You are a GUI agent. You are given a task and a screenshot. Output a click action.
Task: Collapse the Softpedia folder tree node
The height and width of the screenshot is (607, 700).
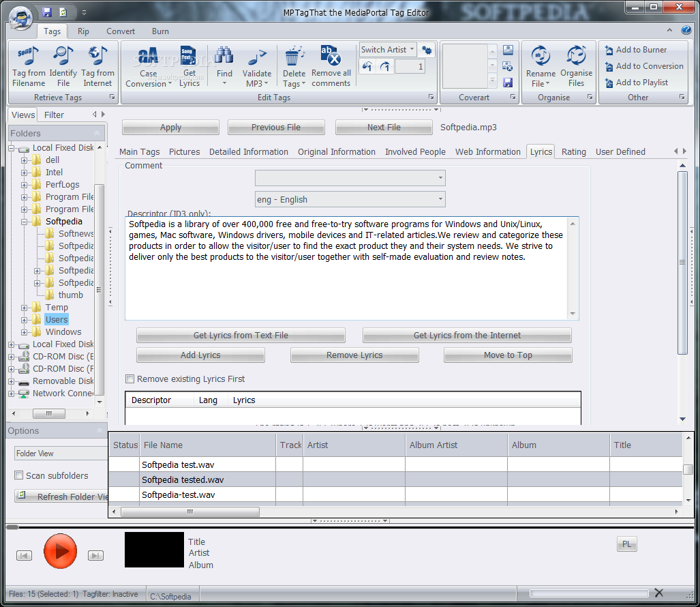[25, 222]
